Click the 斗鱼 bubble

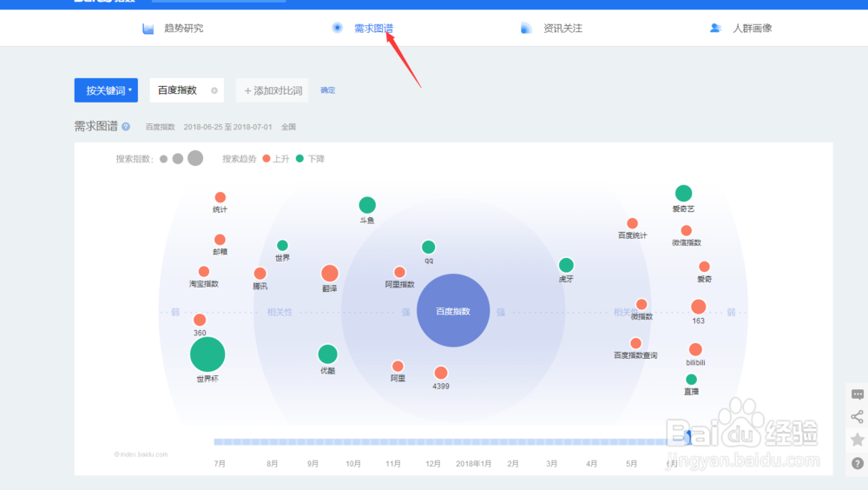pyautogui.click(x=367, y=205)
